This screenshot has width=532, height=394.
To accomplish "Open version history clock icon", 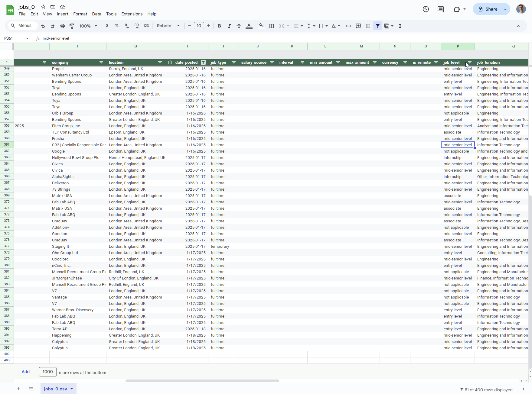I will [426, 9].
